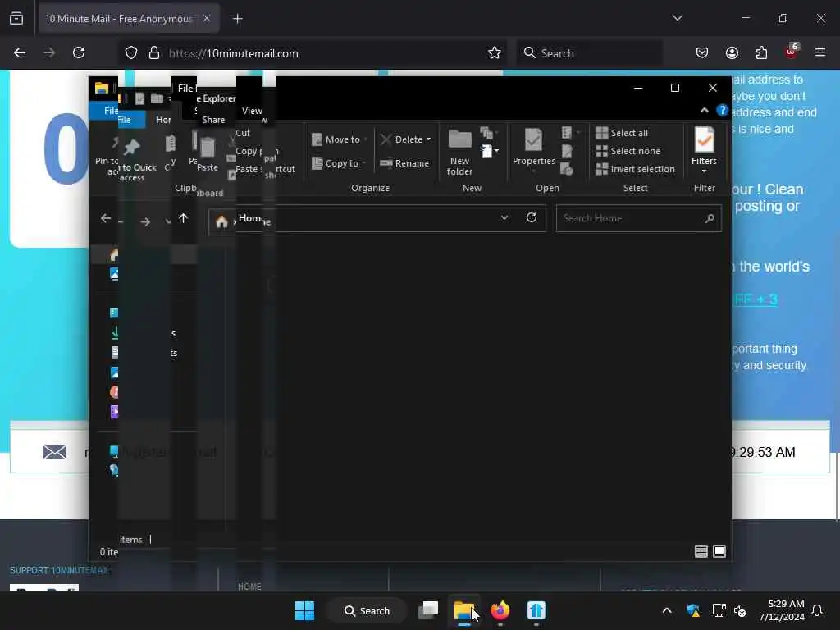Open a new Firefox tab
The image size is (840, 630).
[237, 19]
